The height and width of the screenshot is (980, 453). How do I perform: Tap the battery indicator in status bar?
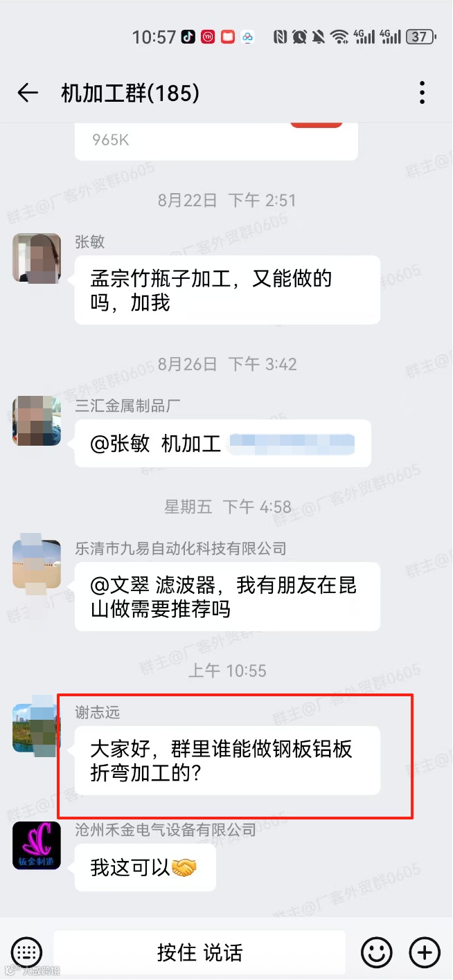pyautogui.click(x=421, y=37)
